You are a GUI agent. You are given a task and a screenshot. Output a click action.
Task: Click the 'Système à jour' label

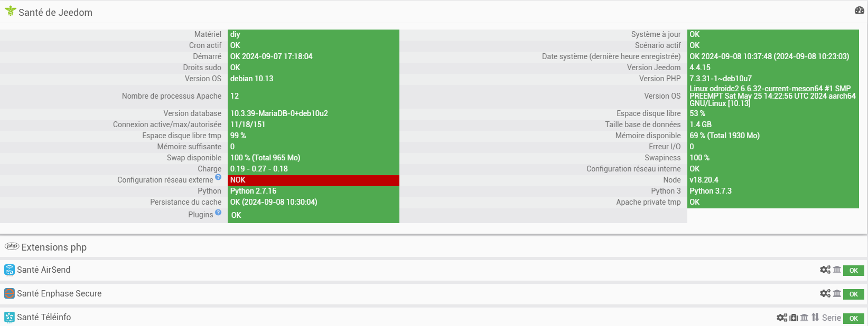click(x=656, y=34)
